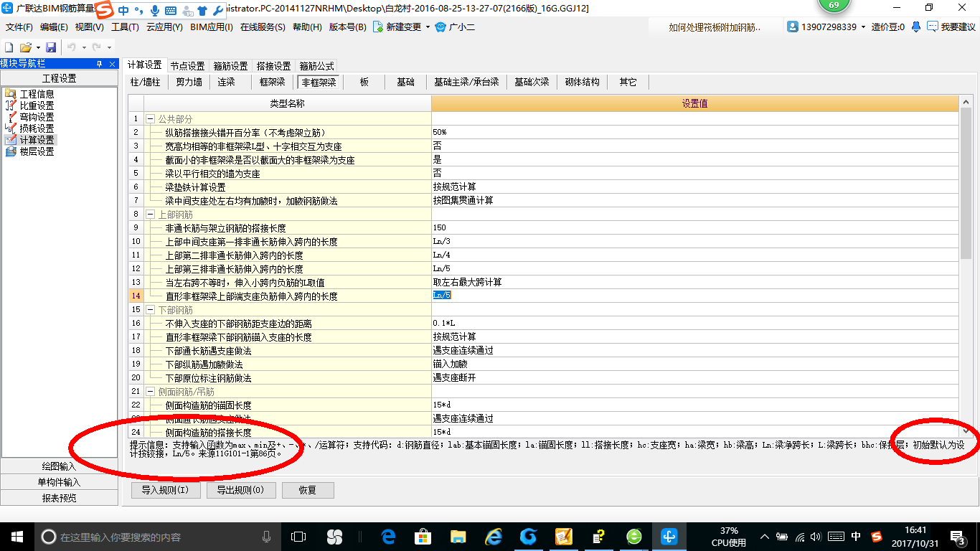Click the New file toolbar icon
Screen dimensions: 980x551
(9, 47)
